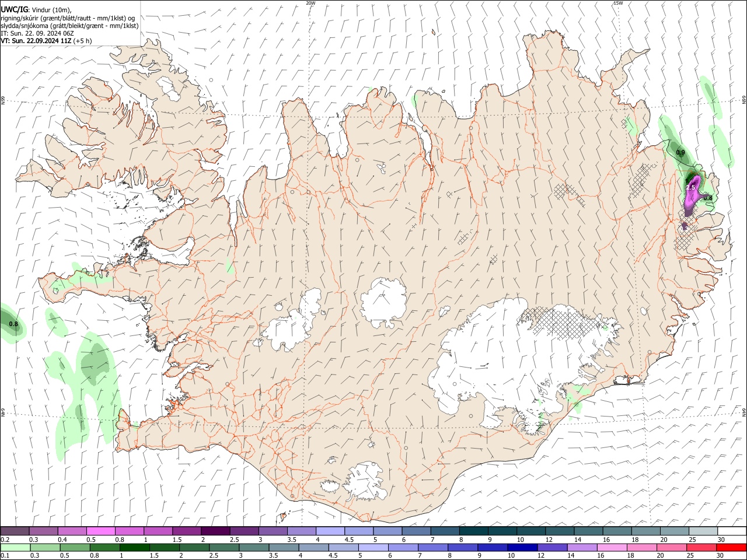Pick the light grey 25 snow-scale swatch

pyautogui.click(x=703, y=531)
